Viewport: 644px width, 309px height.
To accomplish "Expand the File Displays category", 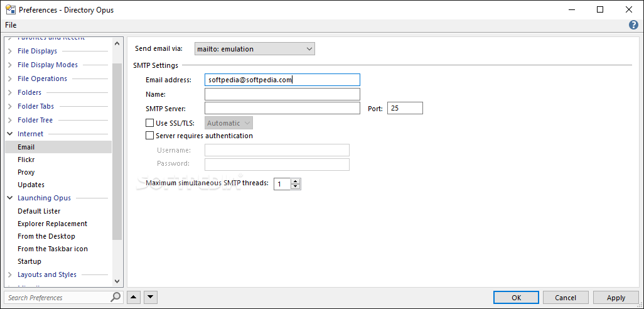I will click(10, 51).
